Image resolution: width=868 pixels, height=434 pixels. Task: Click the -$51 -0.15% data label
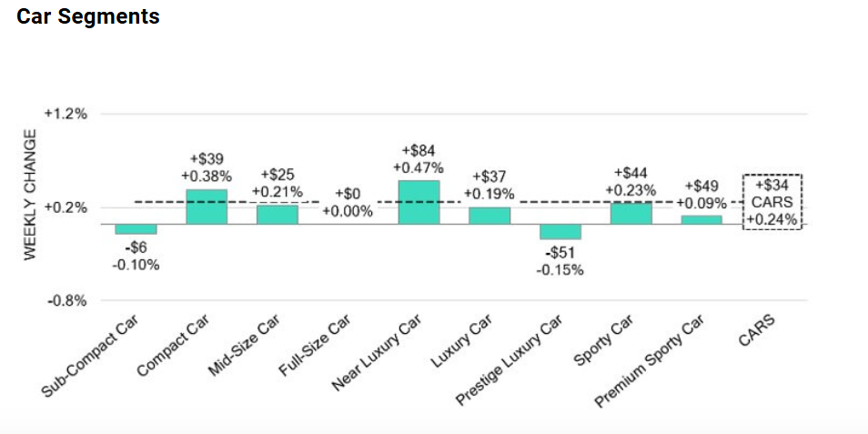(x=560, y=261)
